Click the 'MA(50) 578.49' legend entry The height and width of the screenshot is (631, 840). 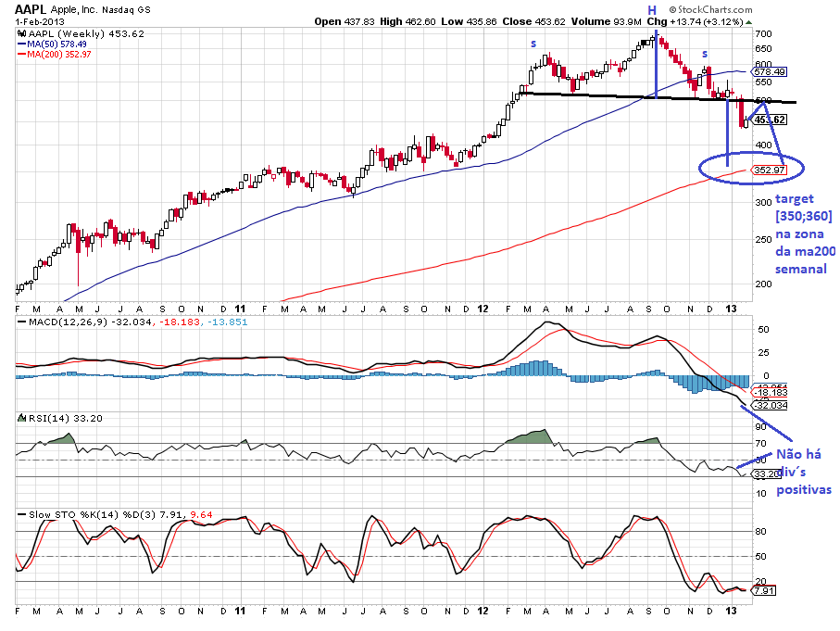coord(56,44)
